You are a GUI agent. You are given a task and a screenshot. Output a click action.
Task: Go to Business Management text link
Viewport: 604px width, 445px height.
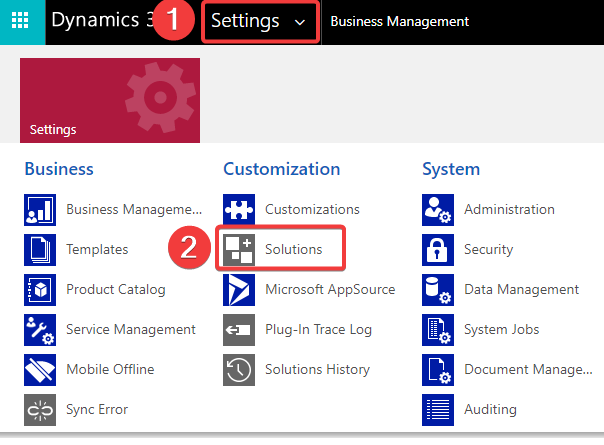(x=134, y=210)
